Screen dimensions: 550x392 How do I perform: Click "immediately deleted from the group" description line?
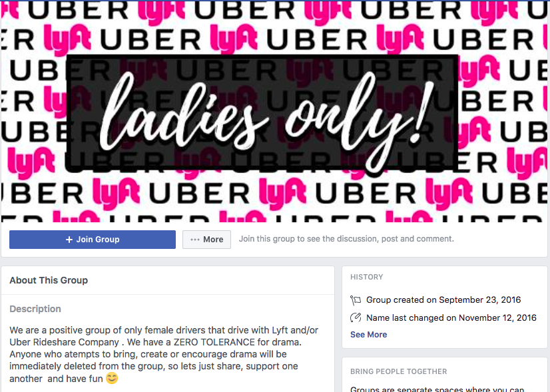[x=87, y=366]
